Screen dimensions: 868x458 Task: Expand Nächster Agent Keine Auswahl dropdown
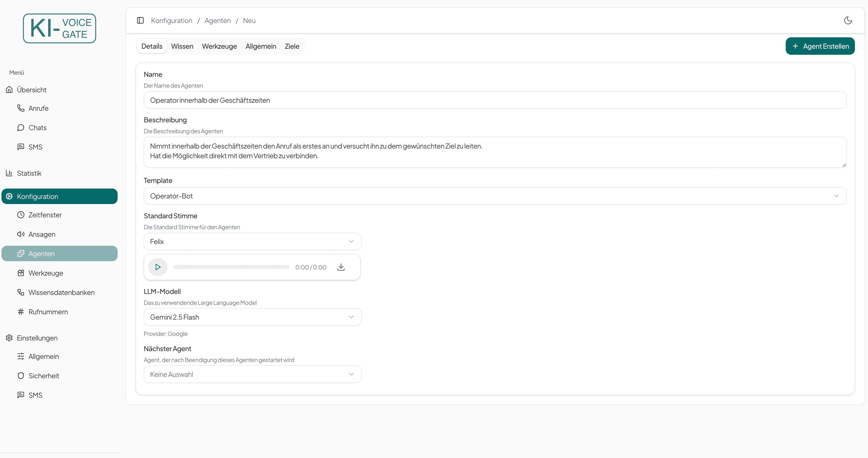[x=252, y=374]
